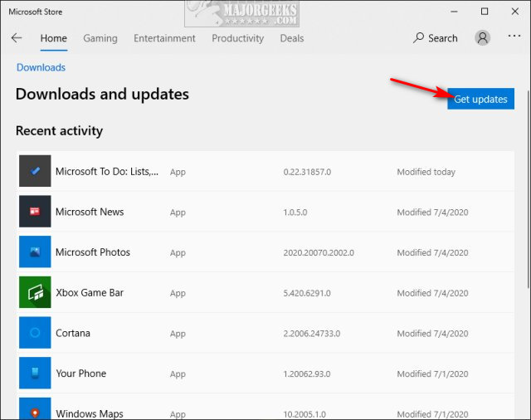This screenshot has width=531, height=420.
Task: Select the Microsoft To Do: Lists name
Action: coord(107,172)
